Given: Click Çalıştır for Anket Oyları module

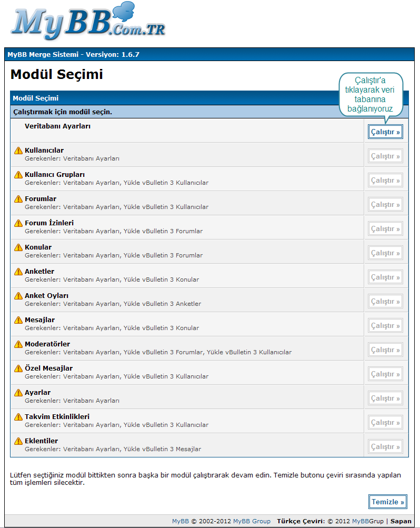Looking at the screenshot, I should point(385,302).
